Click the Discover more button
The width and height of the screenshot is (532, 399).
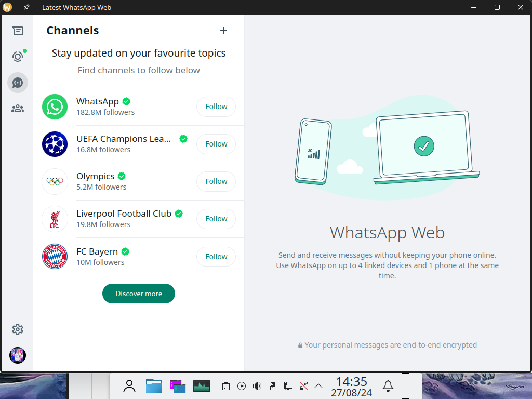point(138,294)
